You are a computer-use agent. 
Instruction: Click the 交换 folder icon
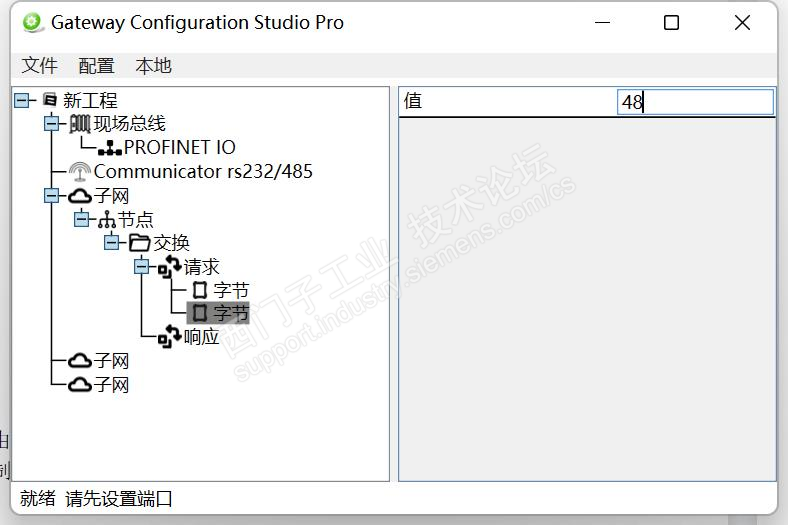pos(140,243)
